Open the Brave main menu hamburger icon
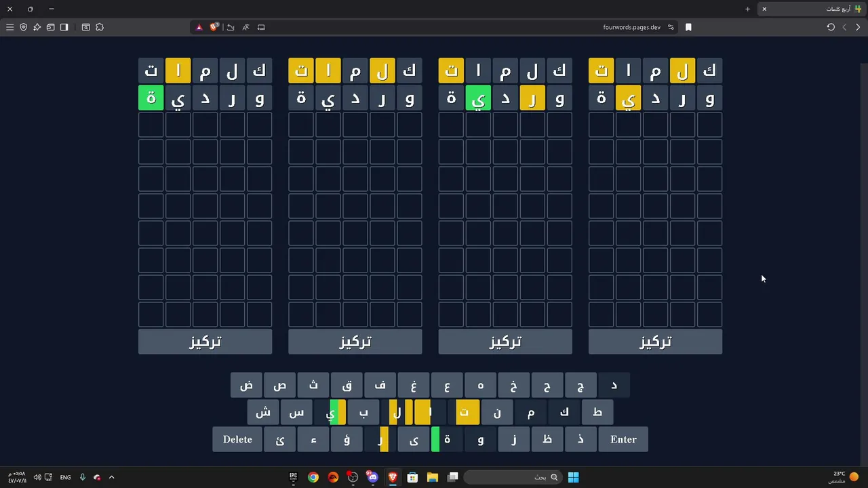Screen dimensions: 868x488 tap(9, 27)
